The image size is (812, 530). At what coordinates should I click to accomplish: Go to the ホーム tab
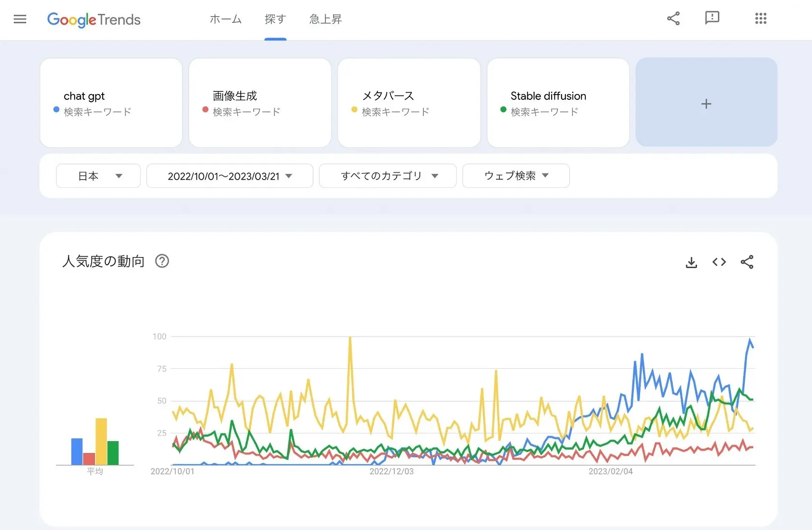tap(226, 19)
